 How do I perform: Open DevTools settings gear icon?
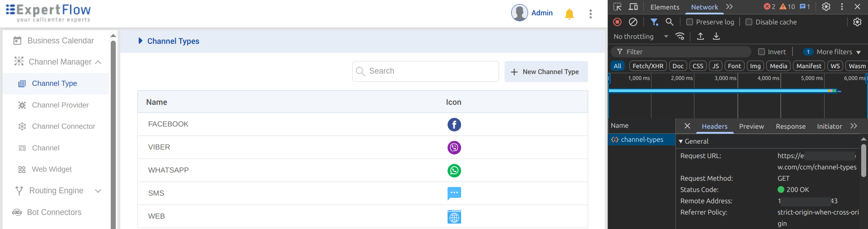(x=826, y=7)
